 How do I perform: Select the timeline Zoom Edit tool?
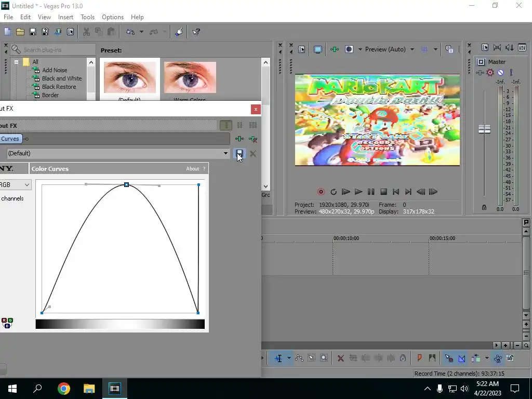[x=324, y=358]
